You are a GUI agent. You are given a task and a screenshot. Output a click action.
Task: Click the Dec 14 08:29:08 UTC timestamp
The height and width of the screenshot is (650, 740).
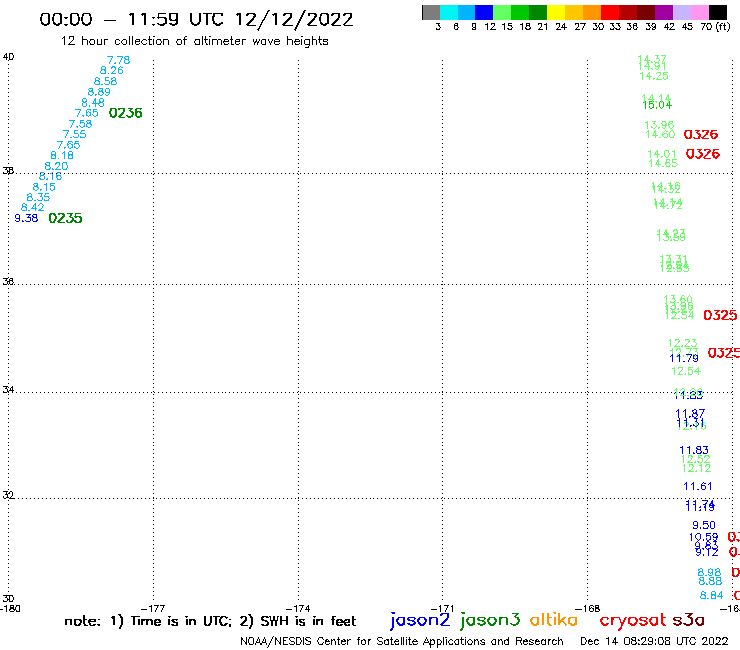[654, 641]
